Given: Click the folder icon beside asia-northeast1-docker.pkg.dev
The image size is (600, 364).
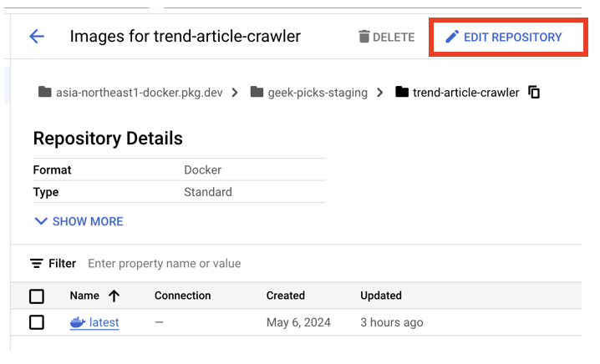Looking at the screenshot, I should pos(45,92).
